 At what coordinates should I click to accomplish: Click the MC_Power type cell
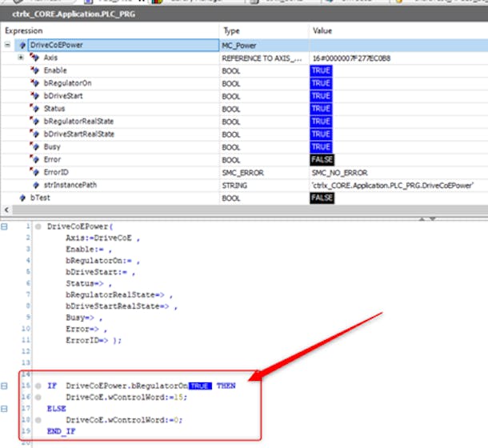(x=238, y=46)
